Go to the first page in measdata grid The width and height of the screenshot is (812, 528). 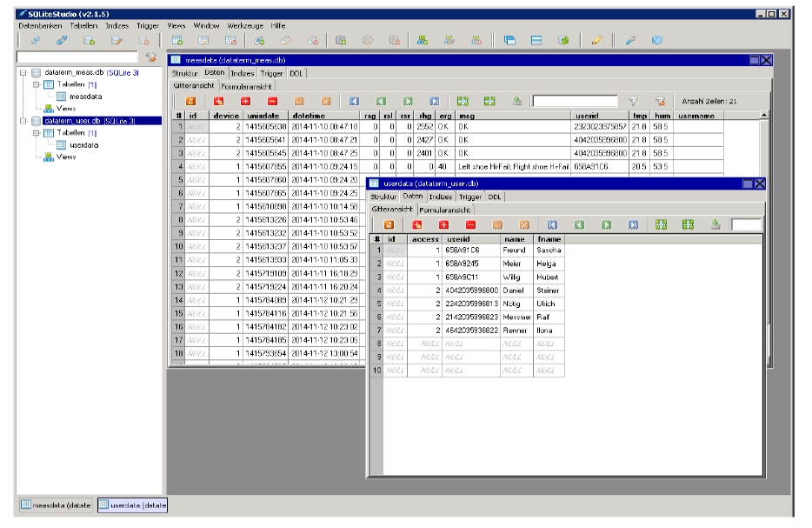pos(354,101)
